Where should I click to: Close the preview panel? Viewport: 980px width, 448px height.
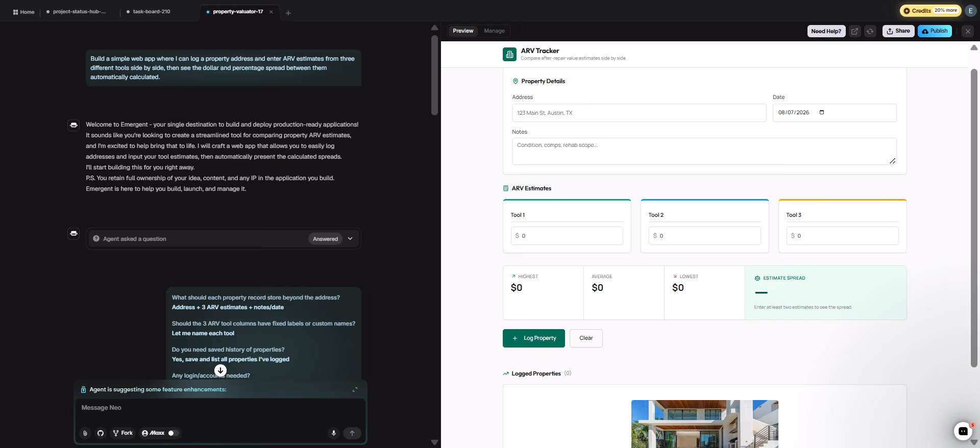click(x=968, y=31)
